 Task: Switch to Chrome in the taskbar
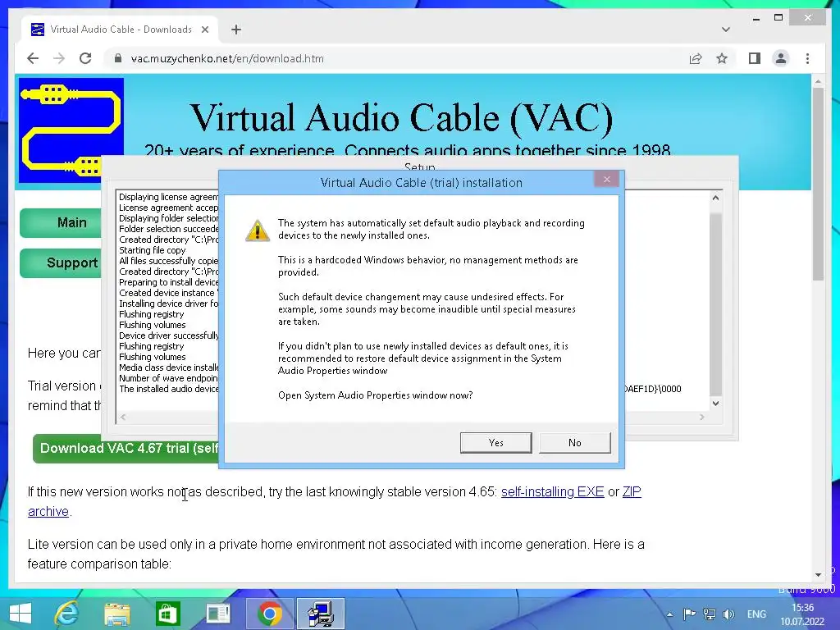coord(269,614)
